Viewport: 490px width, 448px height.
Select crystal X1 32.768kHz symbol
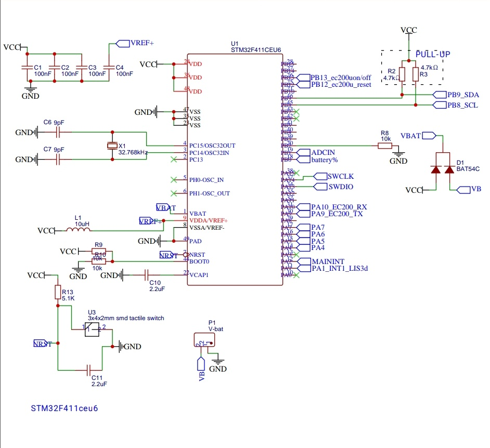pyautogui.click(x=112, y=146)
